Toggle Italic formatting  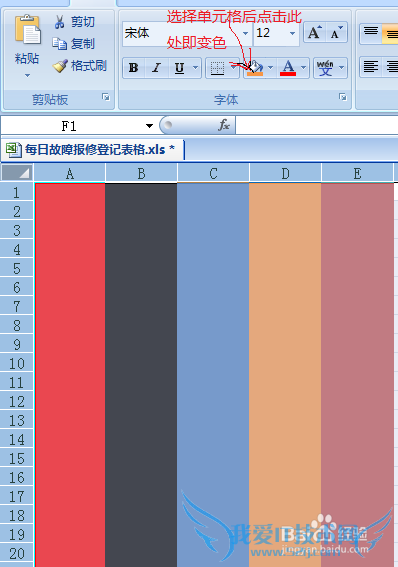(157, 68)
